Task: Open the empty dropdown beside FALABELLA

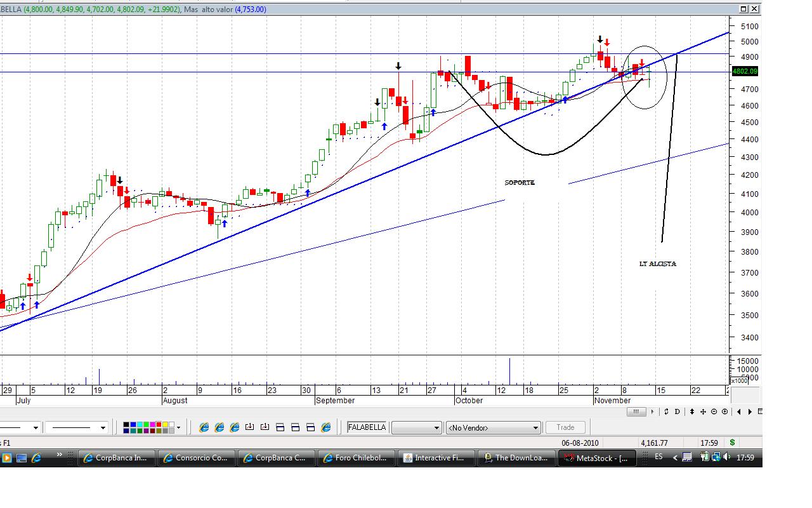Action: tap(417, 427)
